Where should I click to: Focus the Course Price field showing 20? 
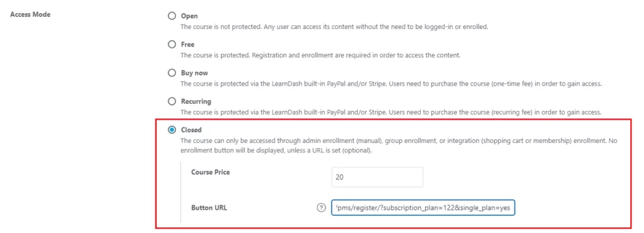[377, 177]
